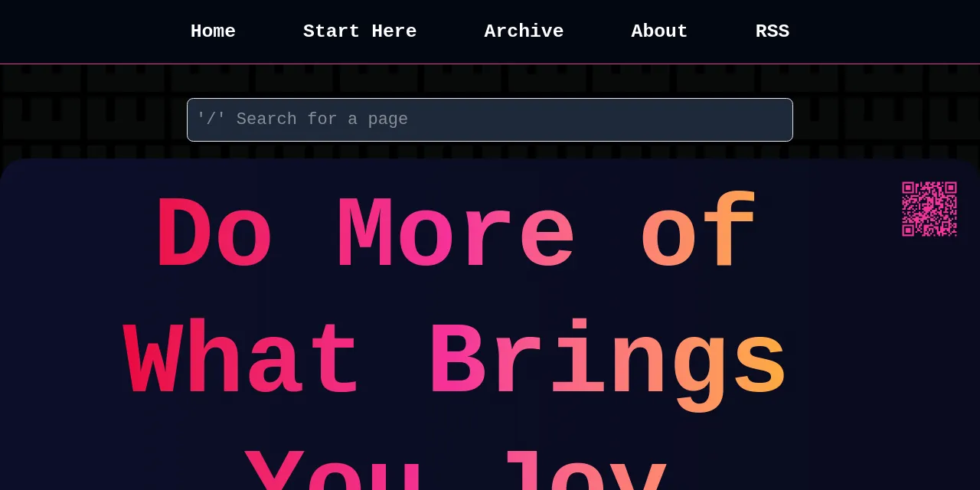Open the About page link

coord(659,31)
